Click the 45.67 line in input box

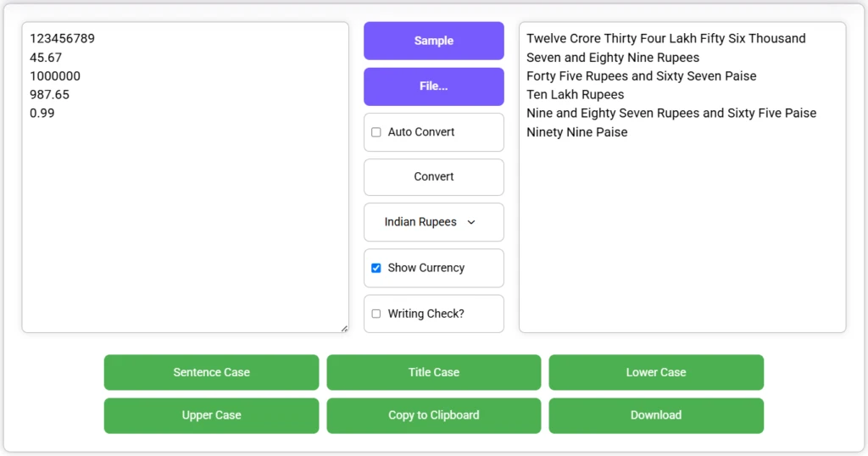click(x=46, y=58)
